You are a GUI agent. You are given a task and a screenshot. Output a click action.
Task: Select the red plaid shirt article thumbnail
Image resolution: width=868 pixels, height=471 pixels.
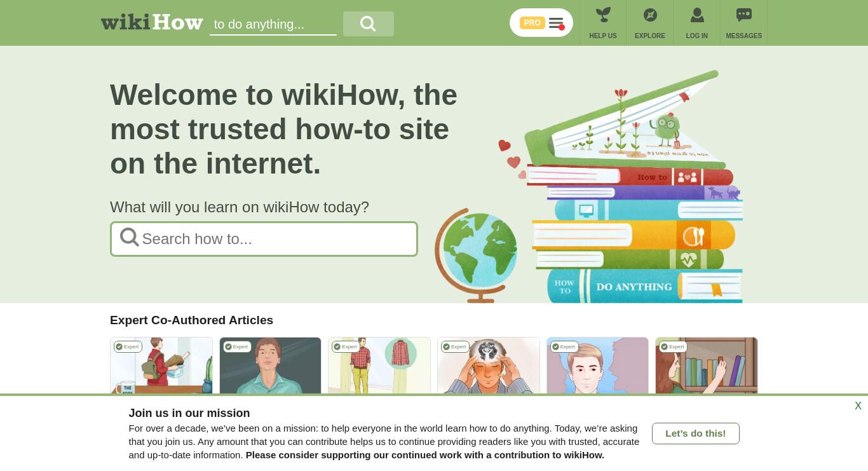tap(379, 366)
